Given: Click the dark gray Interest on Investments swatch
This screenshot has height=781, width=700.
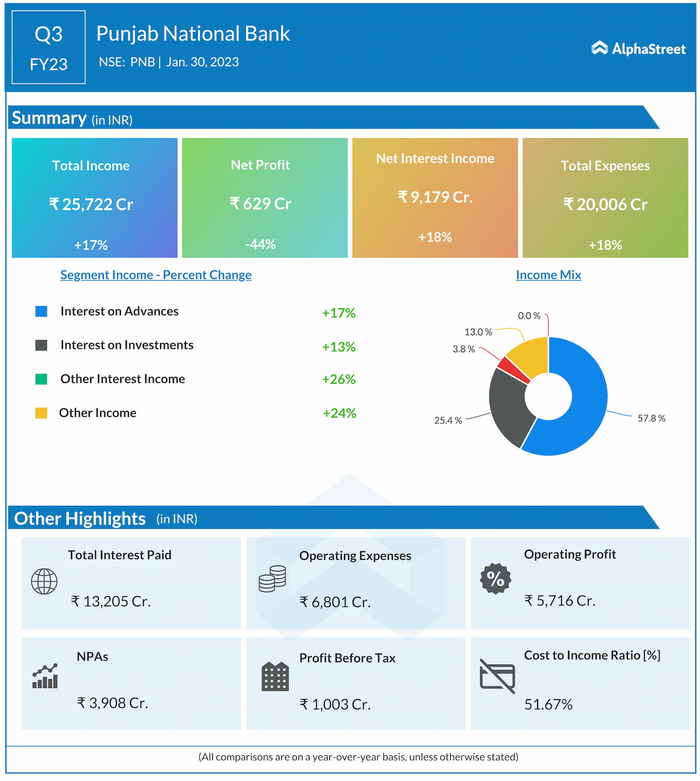Looking at the screenshot, I should click(x=41, y=345).
